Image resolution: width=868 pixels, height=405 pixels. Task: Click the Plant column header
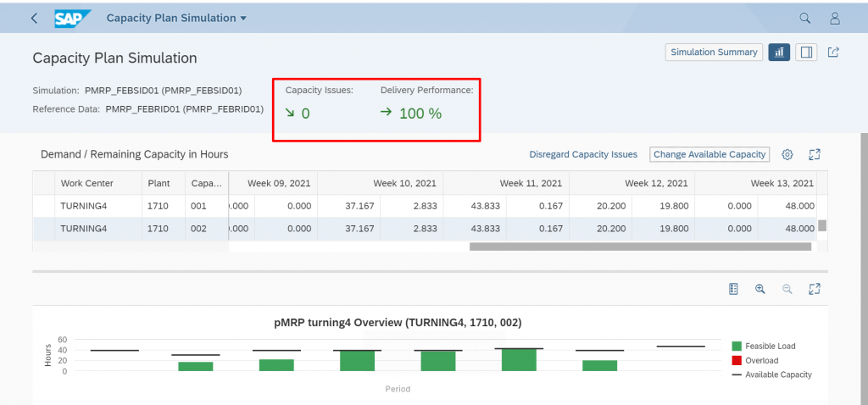pos(163,183)
